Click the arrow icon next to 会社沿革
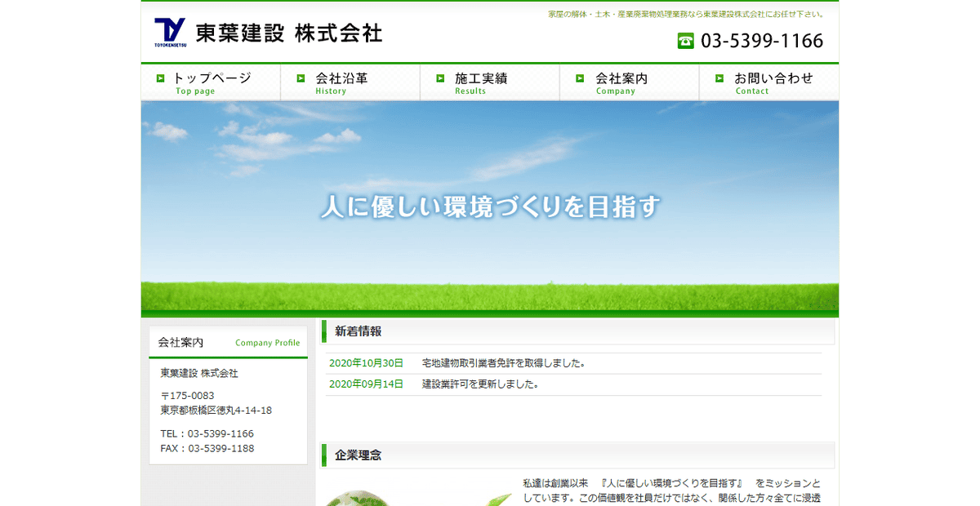 [301, 79]
